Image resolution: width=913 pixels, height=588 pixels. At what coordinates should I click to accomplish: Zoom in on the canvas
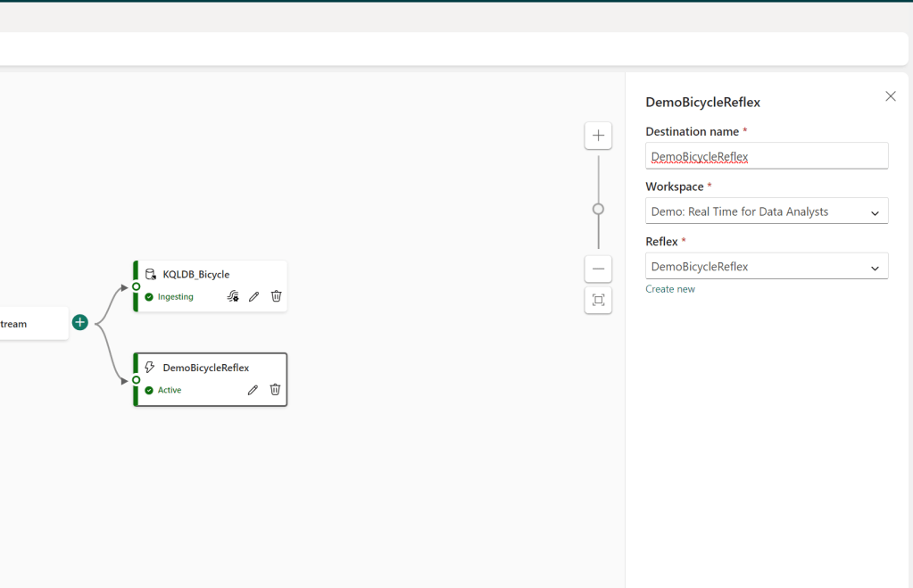tap(598, 136)
